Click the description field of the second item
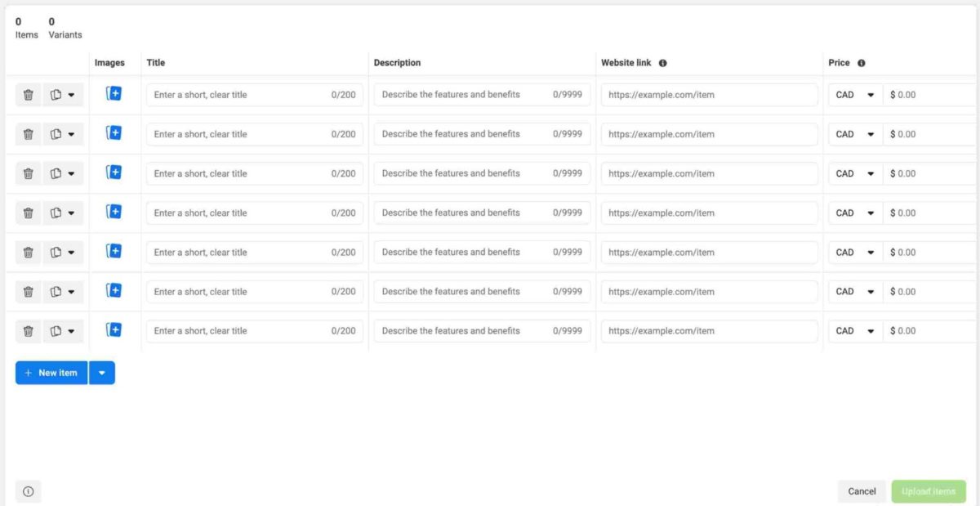Viewport: 980px width, 506px height. click(474, 133)
